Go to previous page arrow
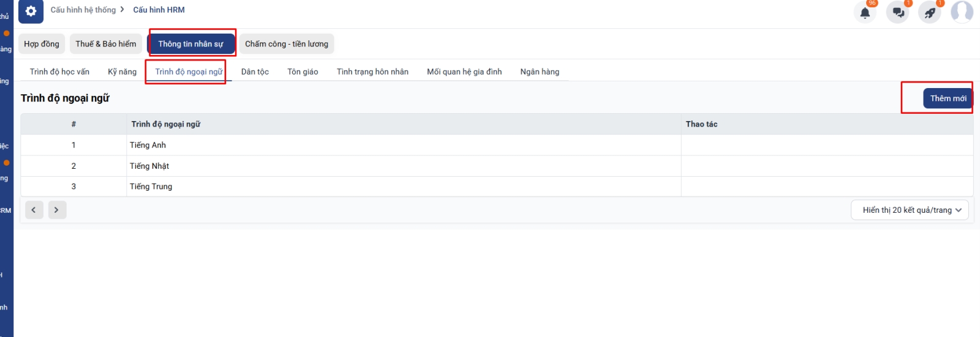This screenshot has width=980, height=337. tap(34, 210)
